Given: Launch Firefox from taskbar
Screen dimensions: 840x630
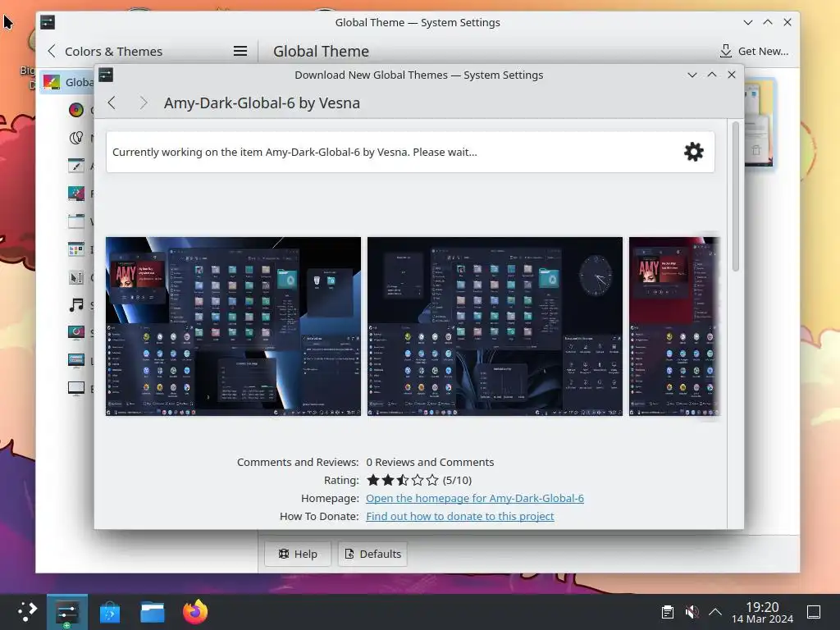Looking at the screenshot, I should click(x=195, y=612).
